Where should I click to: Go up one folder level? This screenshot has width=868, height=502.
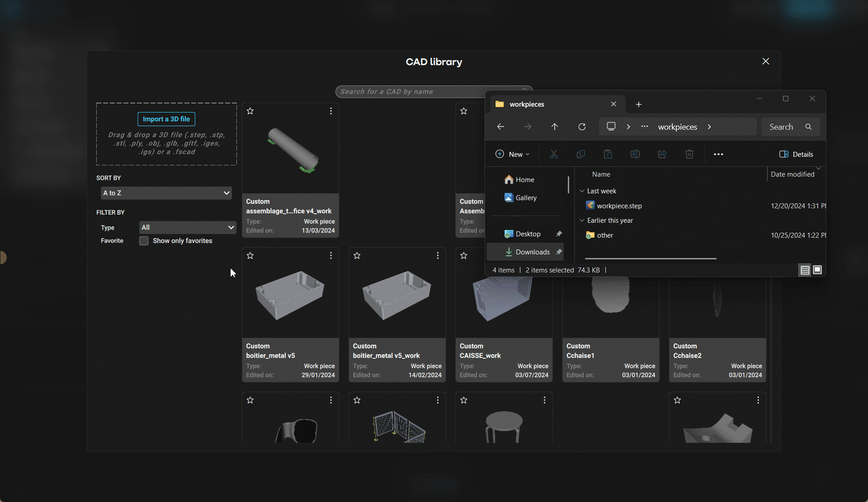(x=554, y=127)
